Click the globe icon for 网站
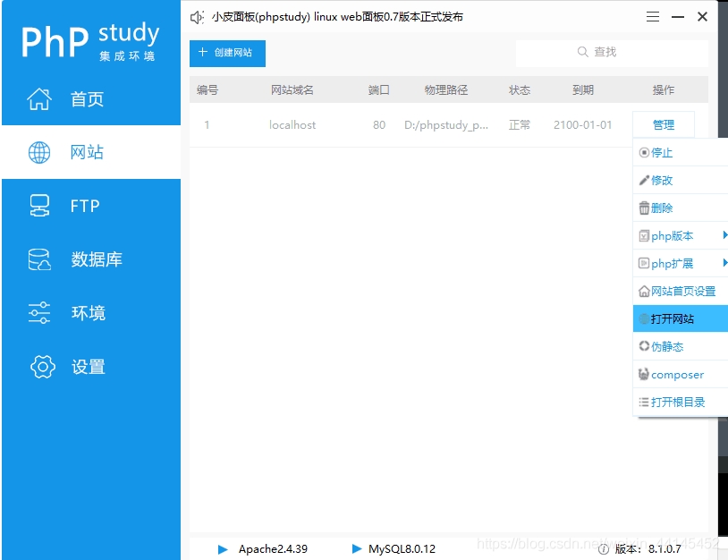 tap(39, 153)
